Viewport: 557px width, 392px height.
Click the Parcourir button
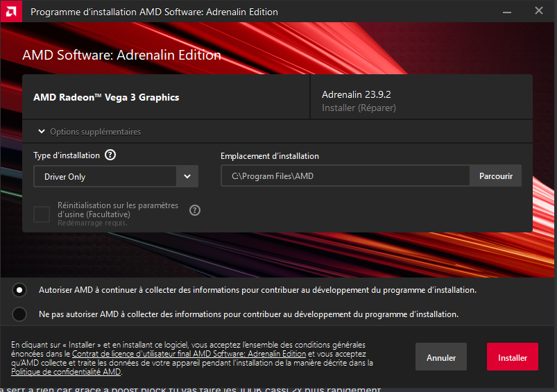tap(495, 176)
